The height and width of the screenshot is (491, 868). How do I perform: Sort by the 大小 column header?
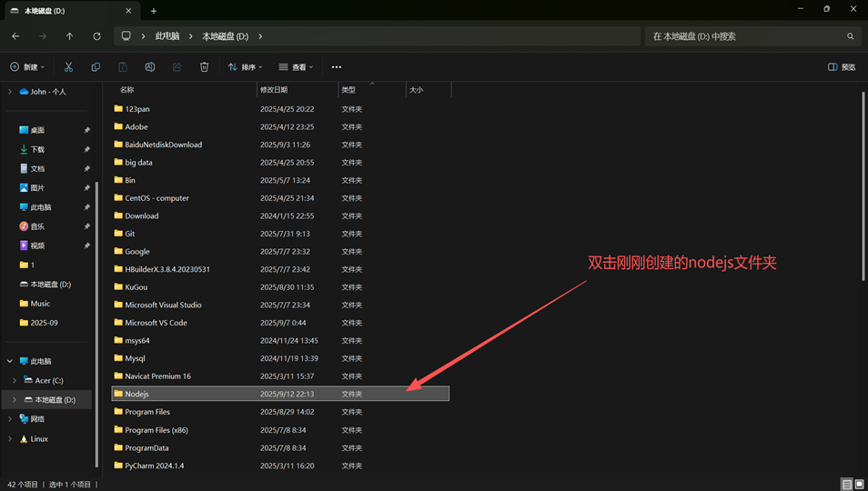click(x=417, y=90)
